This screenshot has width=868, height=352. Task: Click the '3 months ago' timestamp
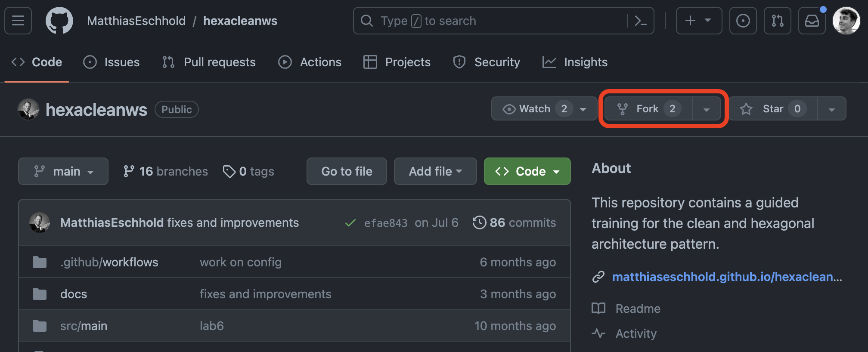click(x=518, y=294)
